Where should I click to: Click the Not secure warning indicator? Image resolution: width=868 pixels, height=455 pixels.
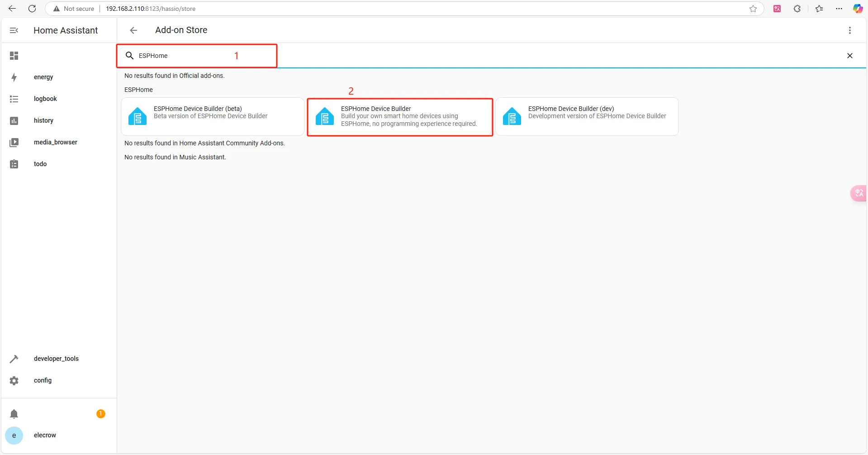coord(74,9)
